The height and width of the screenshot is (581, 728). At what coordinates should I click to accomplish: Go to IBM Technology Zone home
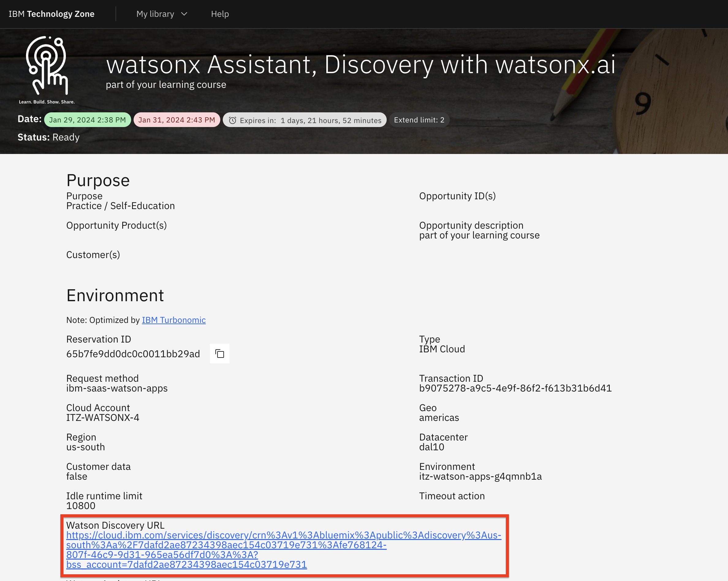(x=51, y=14)
